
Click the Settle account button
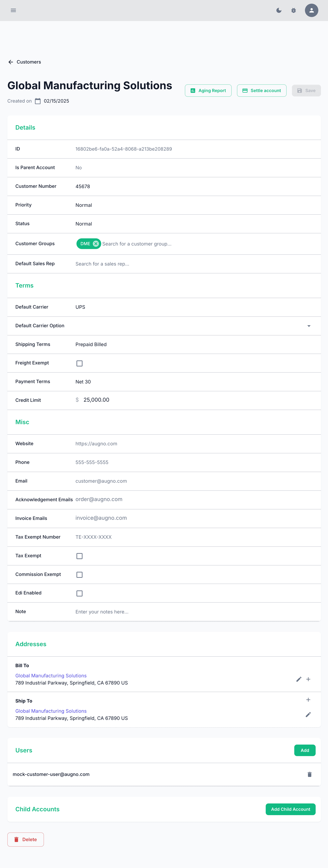(262, 91)
